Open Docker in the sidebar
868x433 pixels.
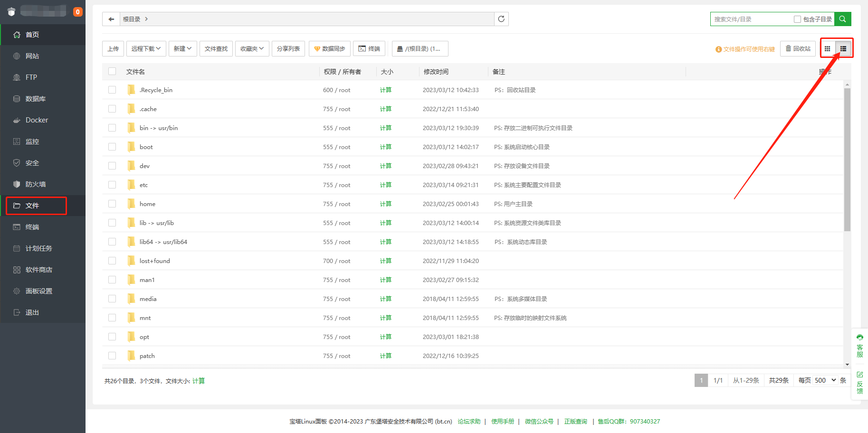point(37,120)
